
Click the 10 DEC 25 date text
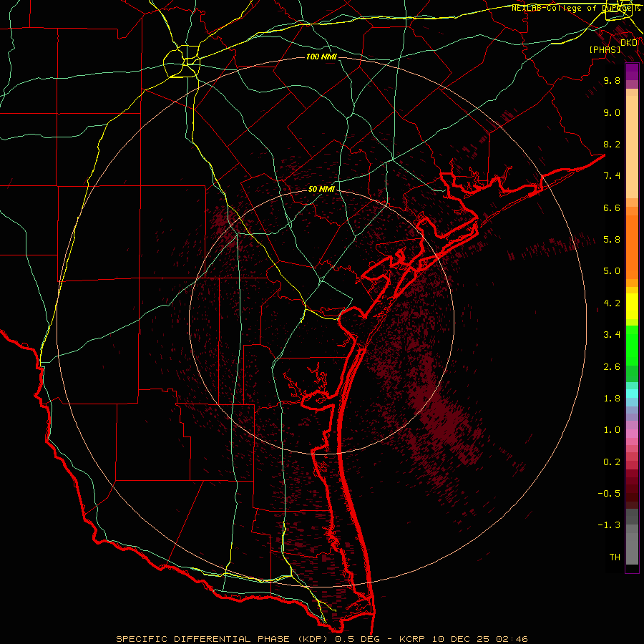click(462, 639)
